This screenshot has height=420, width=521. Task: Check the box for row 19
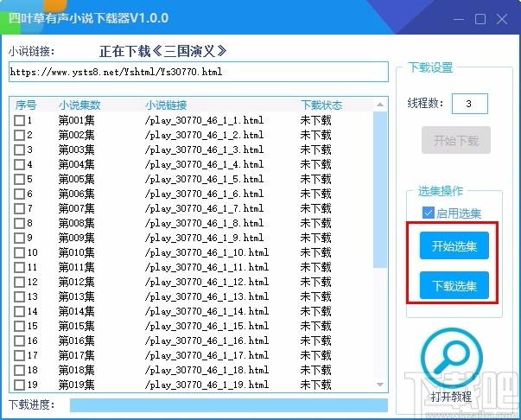click(19, 385)
